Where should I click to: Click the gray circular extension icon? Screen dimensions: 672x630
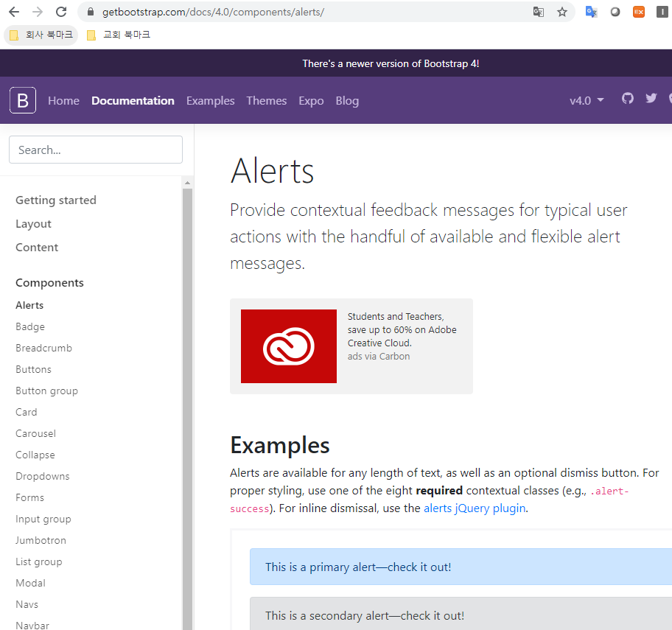(615, 12)
